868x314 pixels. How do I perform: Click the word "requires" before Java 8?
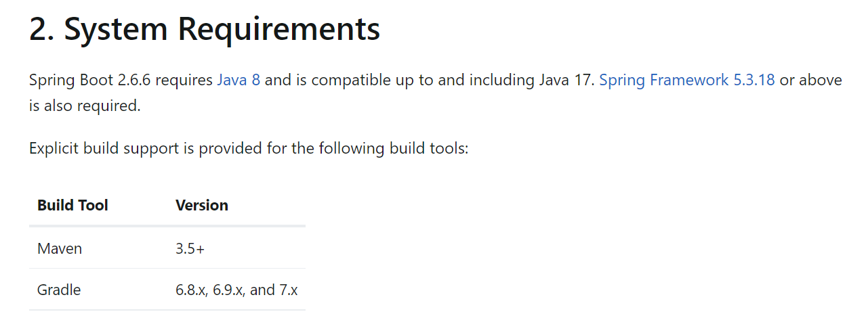coord(184,81)
